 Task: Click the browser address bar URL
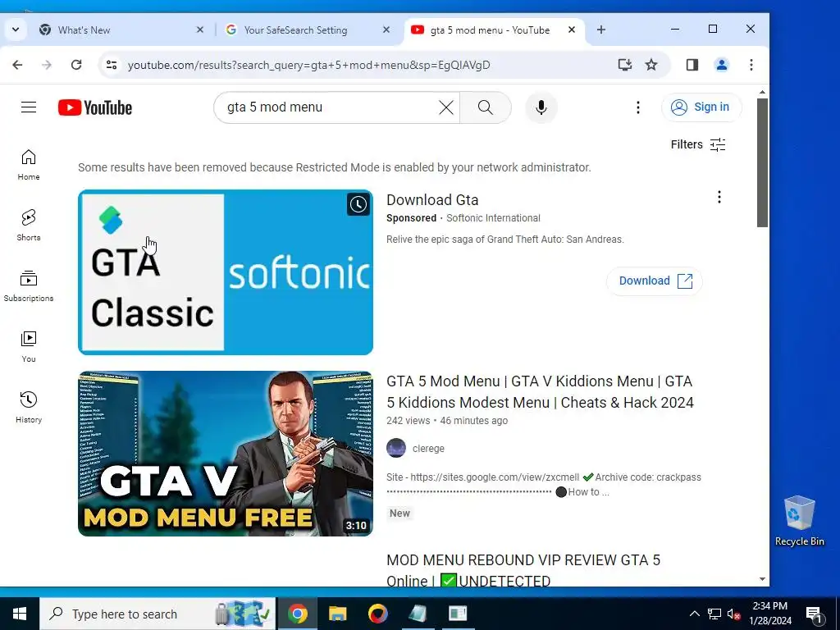click(x=308, y=65)
